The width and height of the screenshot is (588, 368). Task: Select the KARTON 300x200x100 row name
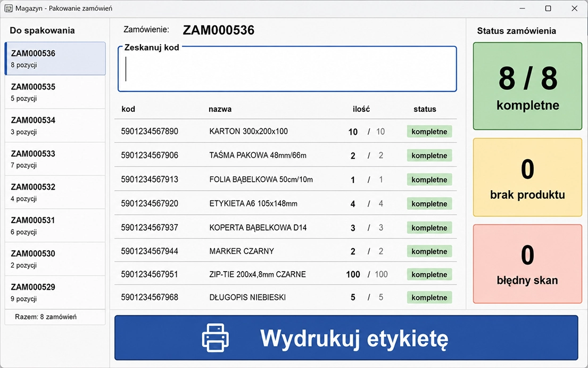[x=249, y=132]
